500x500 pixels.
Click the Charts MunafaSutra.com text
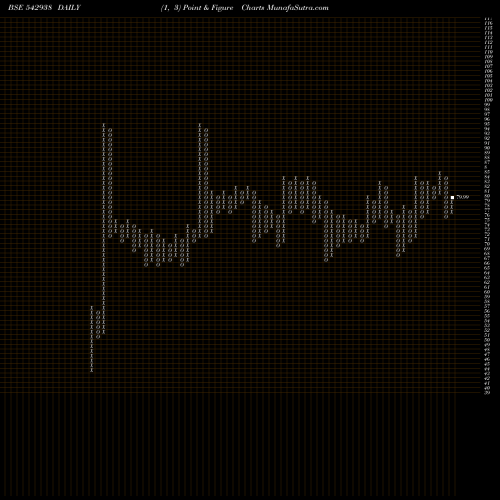pyautogui.click(x=285, y=8)
